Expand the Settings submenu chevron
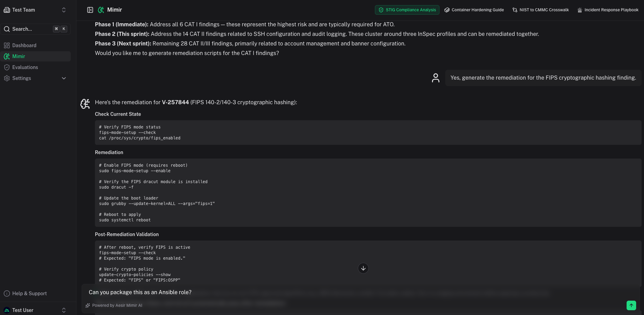 coord(64,78)
